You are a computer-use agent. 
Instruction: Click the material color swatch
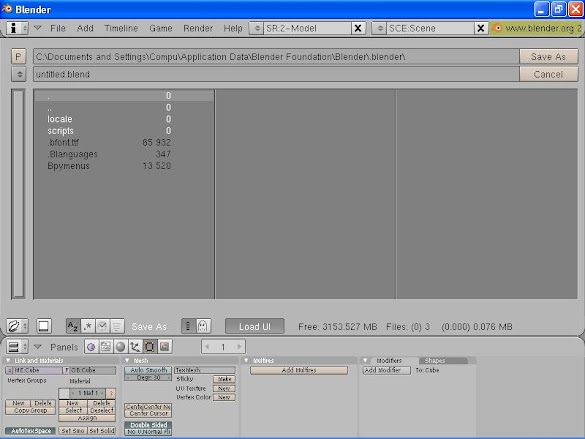pos(64,393)
